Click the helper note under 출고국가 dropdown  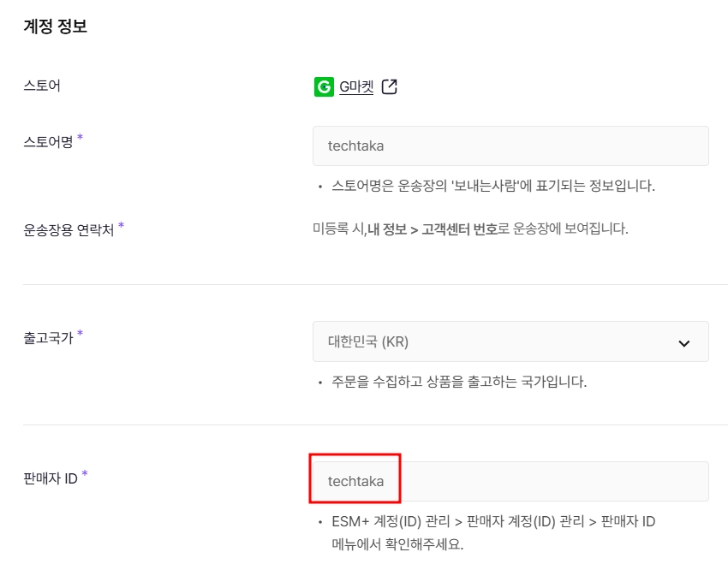459,382
